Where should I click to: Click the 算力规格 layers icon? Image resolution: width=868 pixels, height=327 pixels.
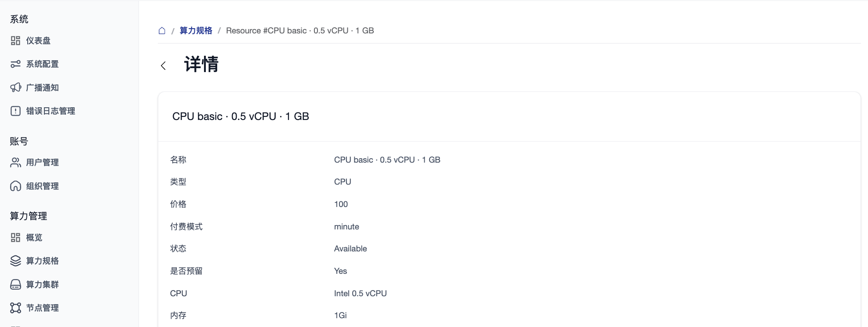point(15,261)
